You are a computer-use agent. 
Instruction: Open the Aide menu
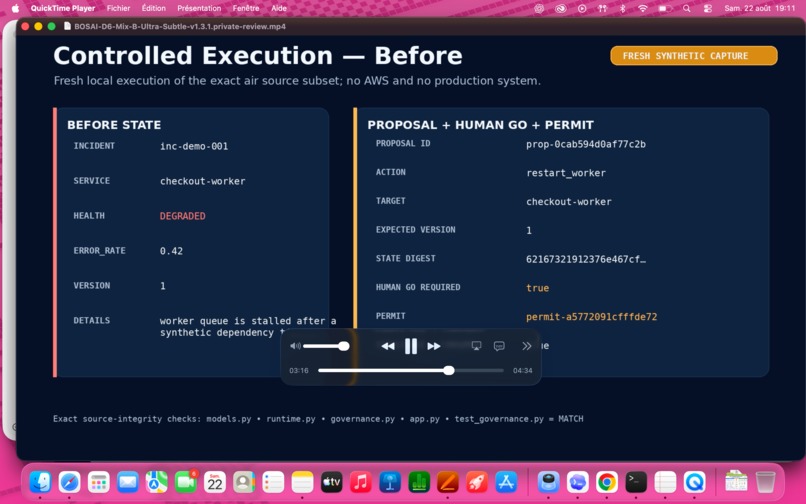click(279, 8)
